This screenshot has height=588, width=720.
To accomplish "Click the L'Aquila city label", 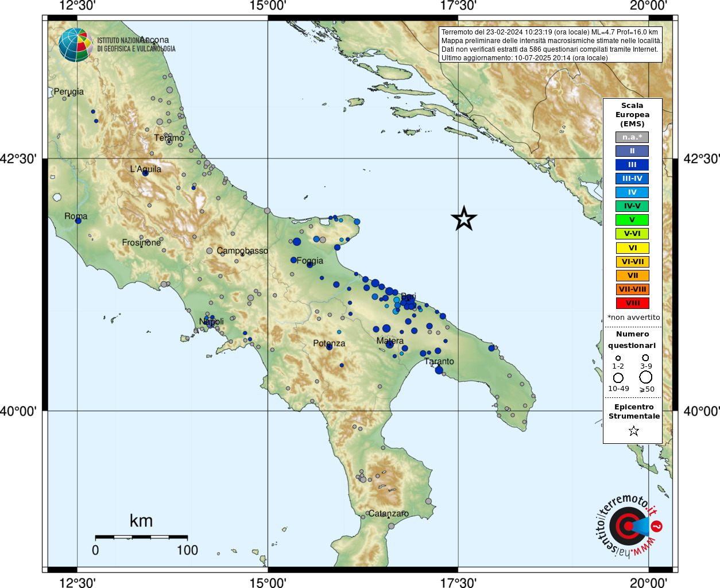I will click(x=146, y=169).
